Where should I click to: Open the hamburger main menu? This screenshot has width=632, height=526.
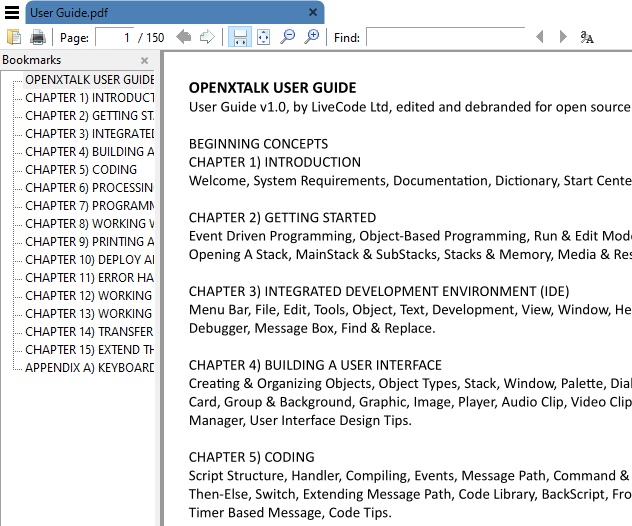click(12, 12)
